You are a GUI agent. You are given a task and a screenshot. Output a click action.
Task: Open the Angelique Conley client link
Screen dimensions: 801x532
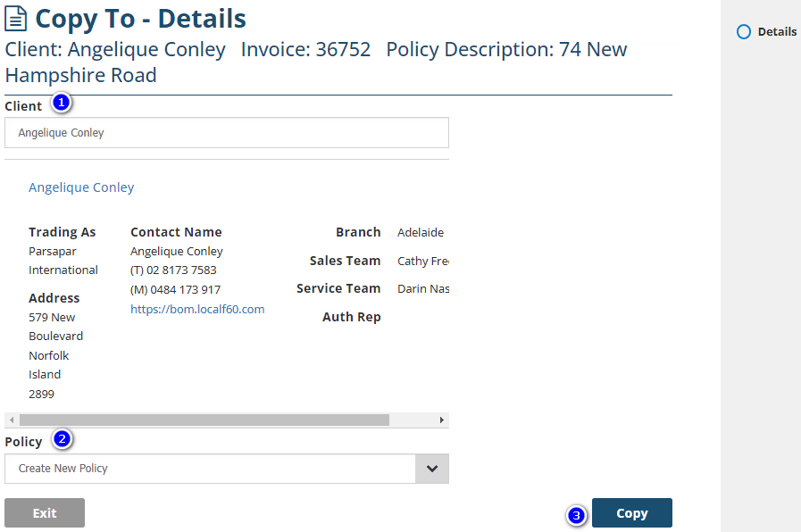pyautogui.click(x=81, y=187)
